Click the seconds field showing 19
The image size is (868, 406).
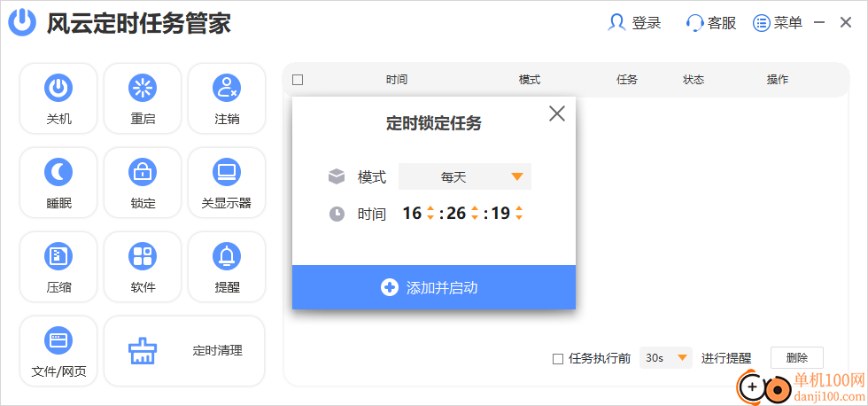(x=500, y=214)
